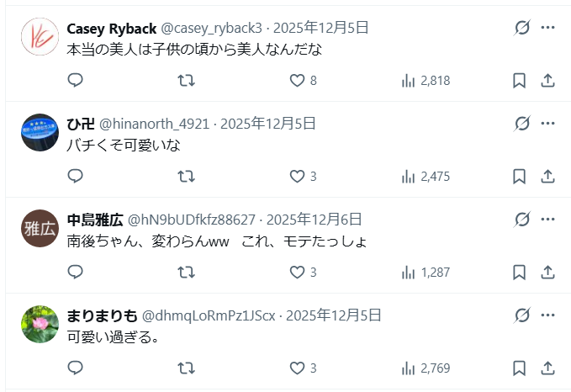Bookmark the tweet by ひ卍
Image resolution: width=571 pixels, height=392 pixels.
coord(520,177)
